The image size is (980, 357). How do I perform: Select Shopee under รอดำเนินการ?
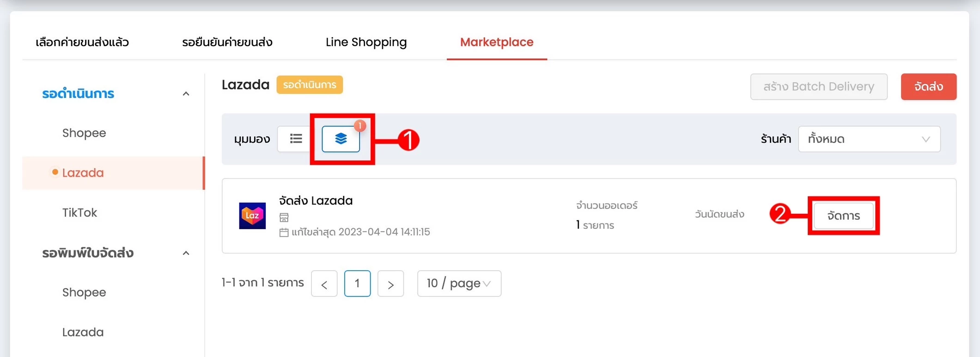tap(84, 133)
